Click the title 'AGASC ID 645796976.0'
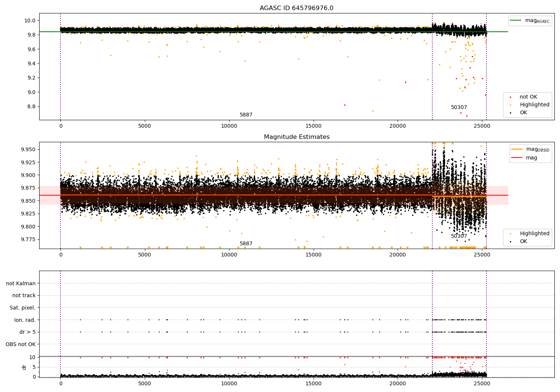Screen dimensions: 560x392 point(297,8)
